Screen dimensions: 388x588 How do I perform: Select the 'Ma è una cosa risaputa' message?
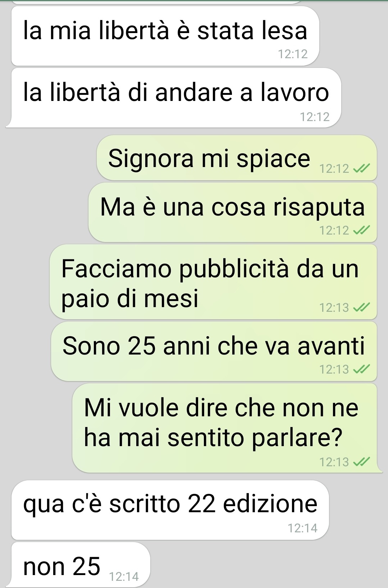pos(233,212)
